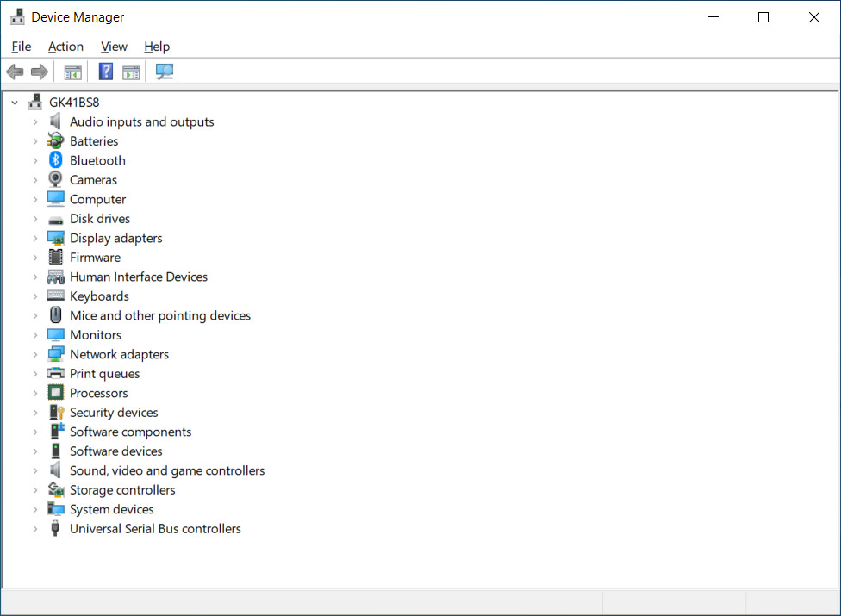Expand the Disk drives chevron
This screenshot has width=841, height=616.
(35, 219)
